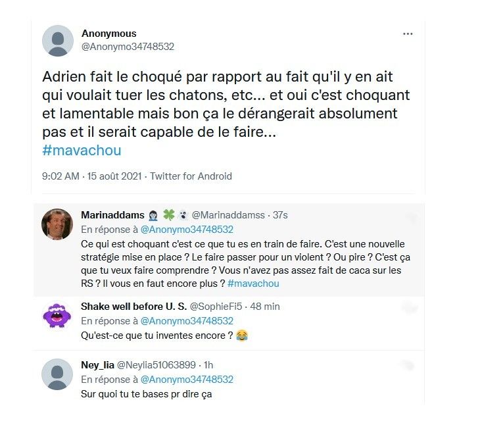Click the laughing emoji in SophieFi5 reply

[x=242, y=336]
